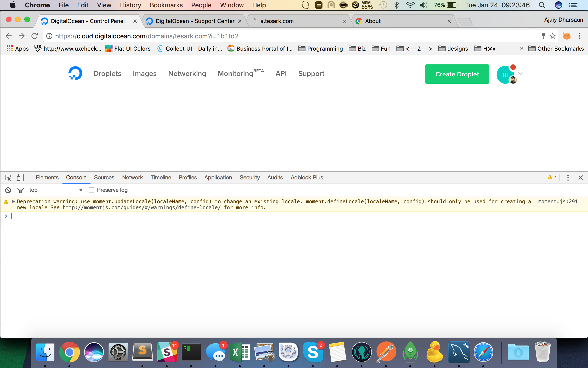
Task: Open Finder from the Dock
Action: coord(45,352)
